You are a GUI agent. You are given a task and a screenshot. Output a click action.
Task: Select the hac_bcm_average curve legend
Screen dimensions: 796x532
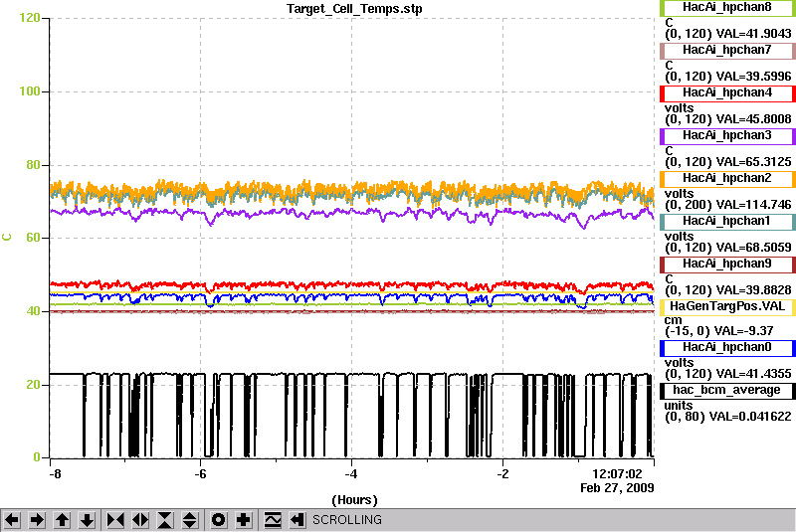(x=727, y=391)
